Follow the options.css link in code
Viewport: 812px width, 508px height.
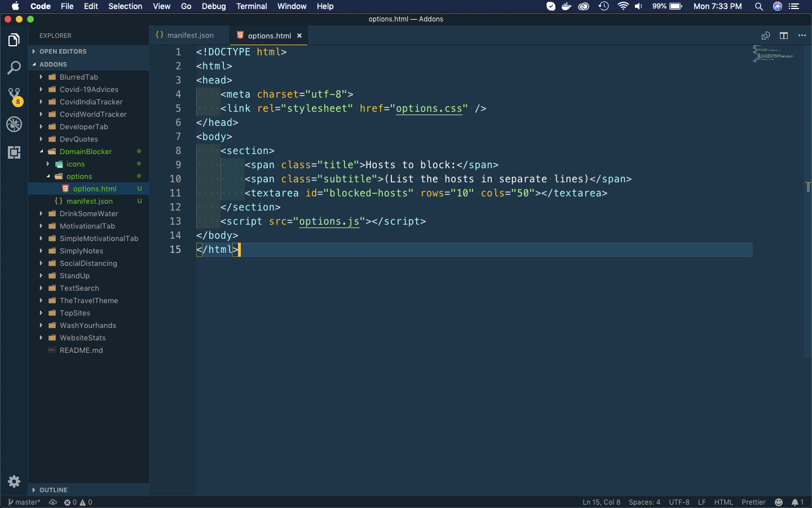[429, 108]
